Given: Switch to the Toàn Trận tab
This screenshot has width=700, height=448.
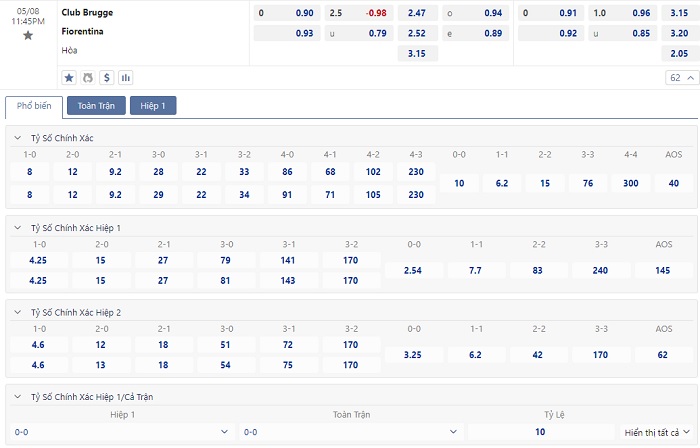Looking at the screenshot, I should 97,106.
